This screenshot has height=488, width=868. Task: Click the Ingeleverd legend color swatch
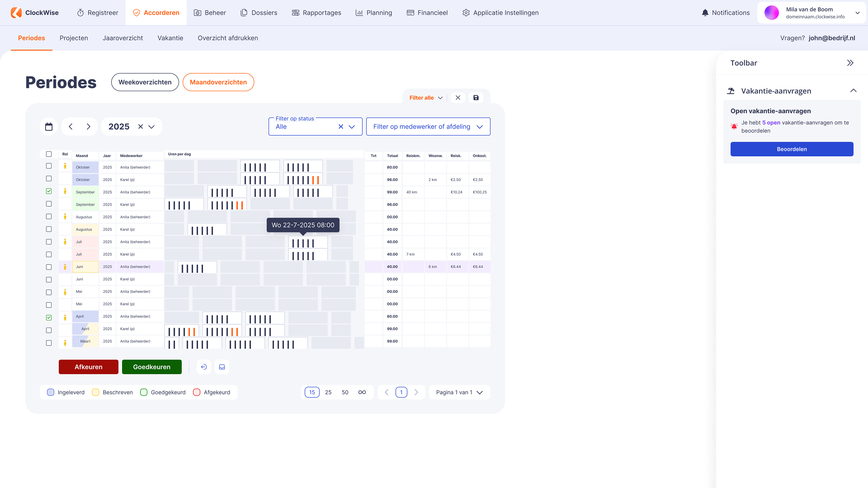pyautogui.click(x=51, y=392)
